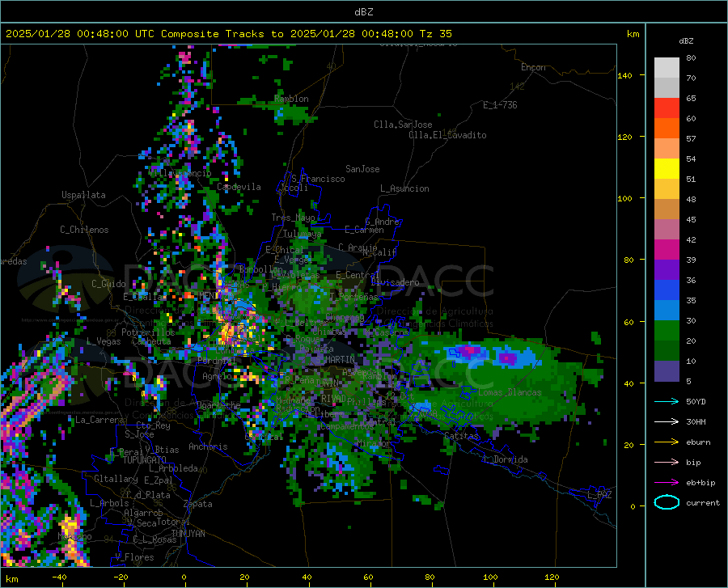Click the eburn orange arrow legend icon
Viewport: 728px width, 588px height.
click(667, 442)
